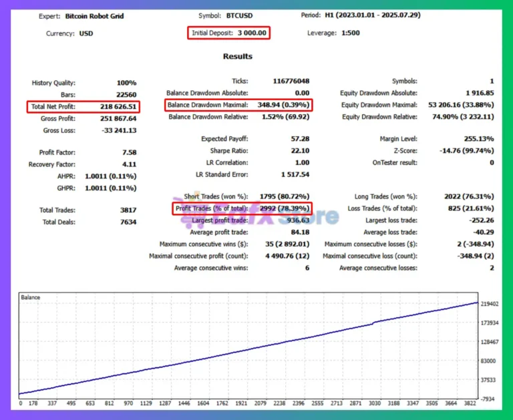Click the x-axis trade number '178'
The width and height of the screenshot is (513, 420).
33,403
